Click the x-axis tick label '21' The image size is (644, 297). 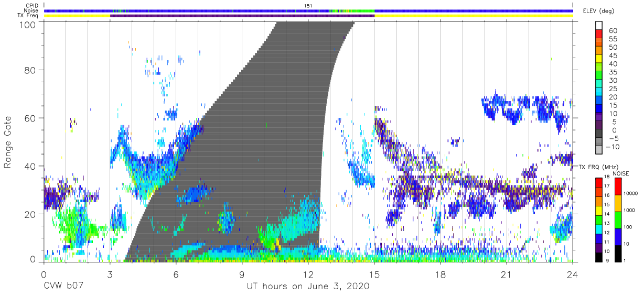[x=506, y=274]
